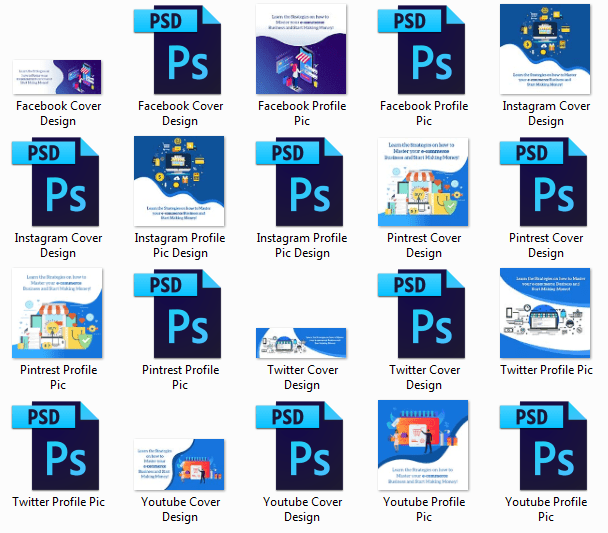The width and height of the screenshot is (608, 533).
Task: Select the Pintrest Profile Pic image thumbnail
Action: pos(57,313)
